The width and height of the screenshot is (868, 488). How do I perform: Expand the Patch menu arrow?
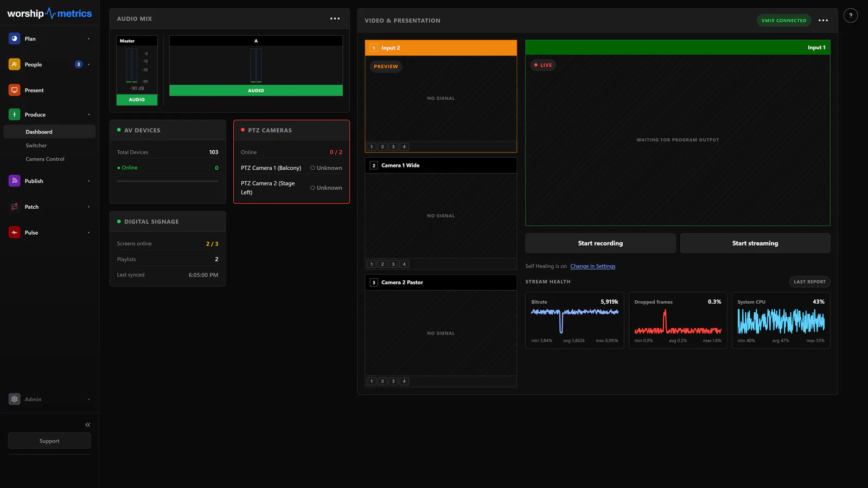89,207
